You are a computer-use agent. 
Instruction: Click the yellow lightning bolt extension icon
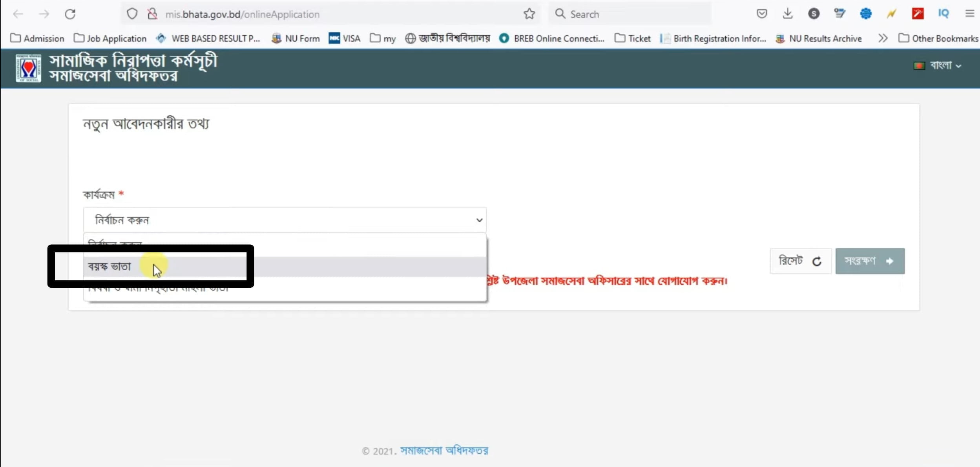(891, 14)
